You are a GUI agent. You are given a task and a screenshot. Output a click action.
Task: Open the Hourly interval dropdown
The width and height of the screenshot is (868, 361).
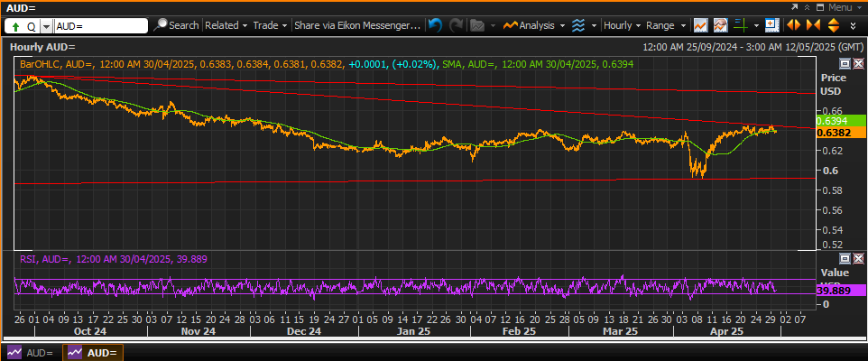point(623,25)
